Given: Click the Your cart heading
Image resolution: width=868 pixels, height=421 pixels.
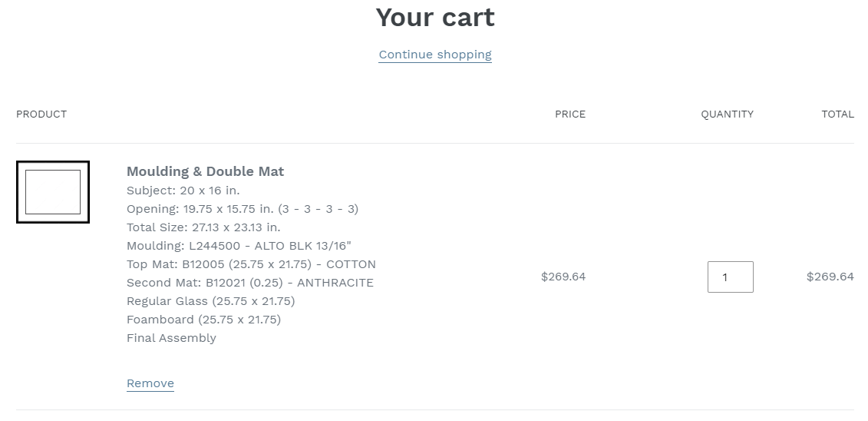Looking at the screenshot, I should coord(435,17).
